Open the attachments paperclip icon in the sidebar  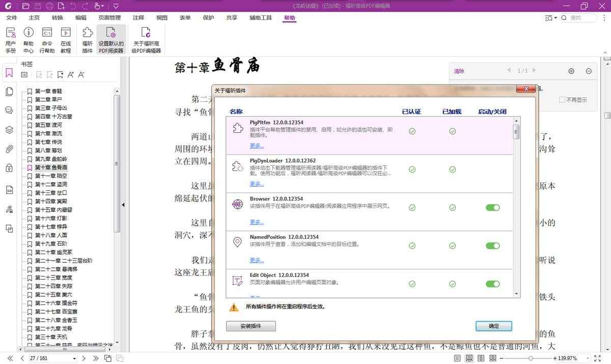(x=9, y=149)
